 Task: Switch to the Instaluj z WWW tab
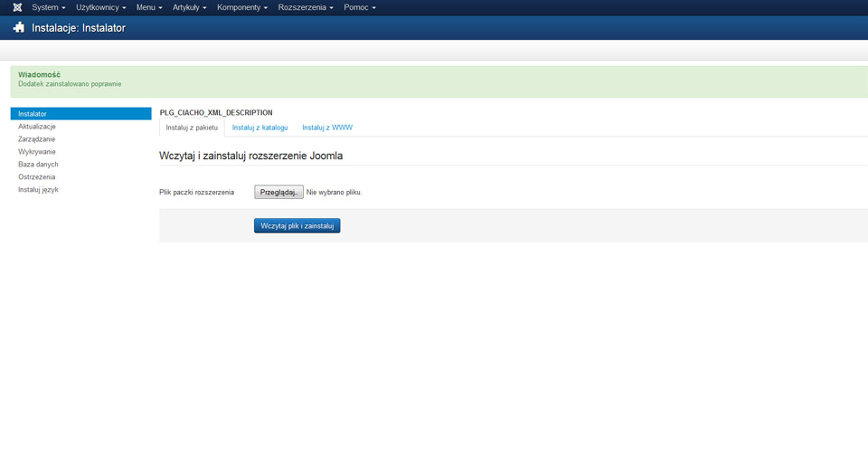[x=327, y=128]
